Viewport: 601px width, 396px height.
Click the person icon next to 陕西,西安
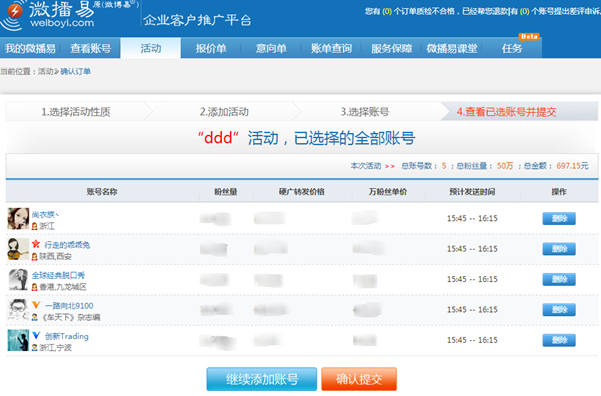(x=34, y=256)
